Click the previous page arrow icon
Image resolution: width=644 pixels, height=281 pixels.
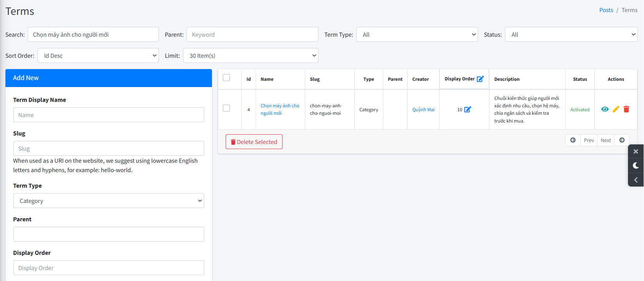[x=573, y=140]
